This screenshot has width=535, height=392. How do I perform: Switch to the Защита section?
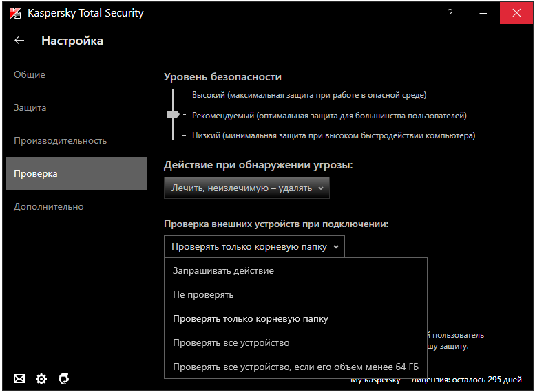point(30,107)
